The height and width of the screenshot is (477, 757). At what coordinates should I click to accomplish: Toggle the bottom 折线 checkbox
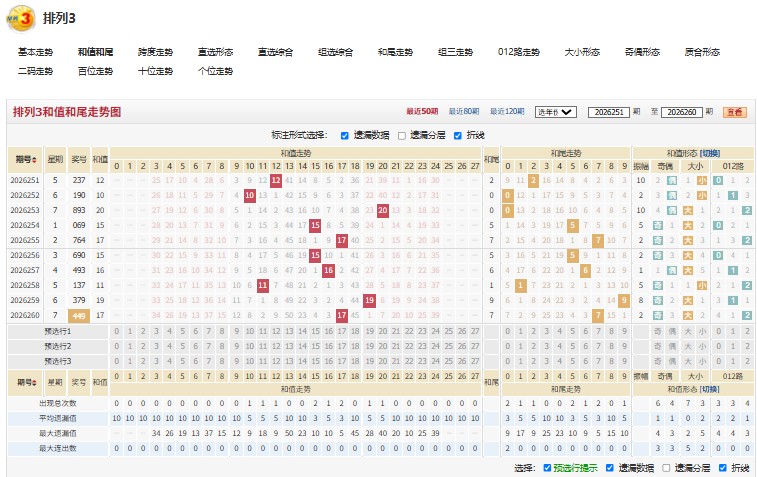pos(722,468)
